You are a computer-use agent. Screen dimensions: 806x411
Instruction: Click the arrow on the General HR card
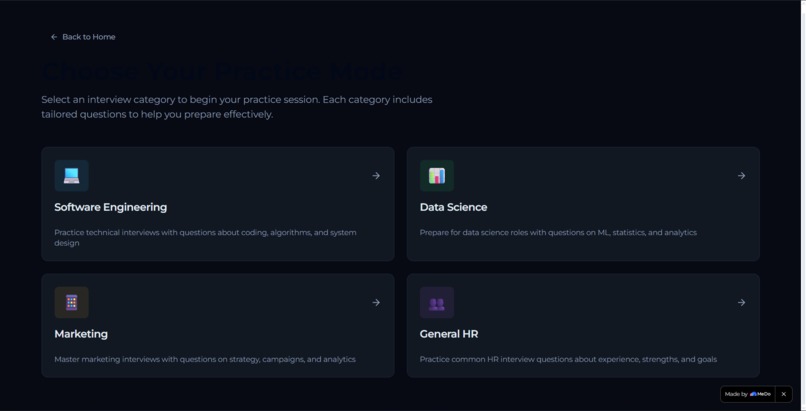point(741,303)
